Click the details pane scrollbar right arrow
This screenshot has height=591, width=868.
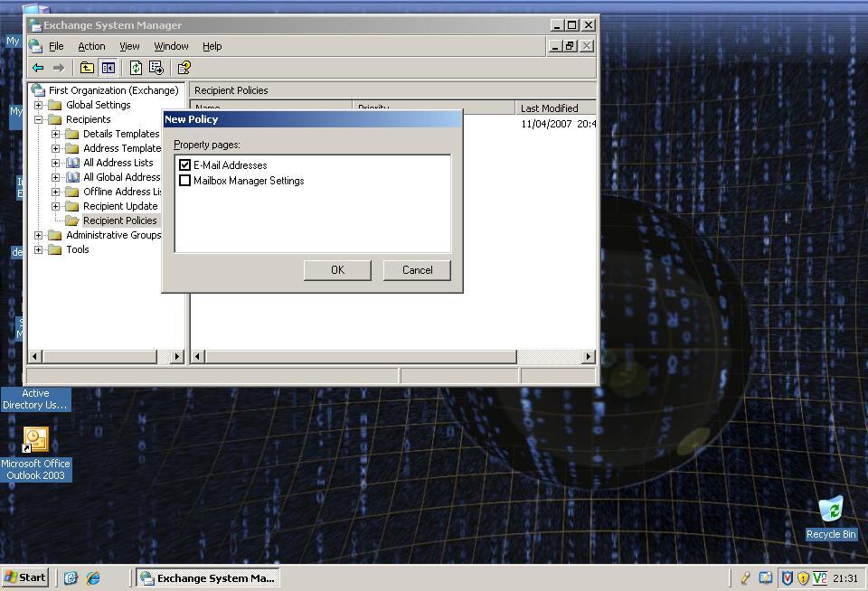589,356
